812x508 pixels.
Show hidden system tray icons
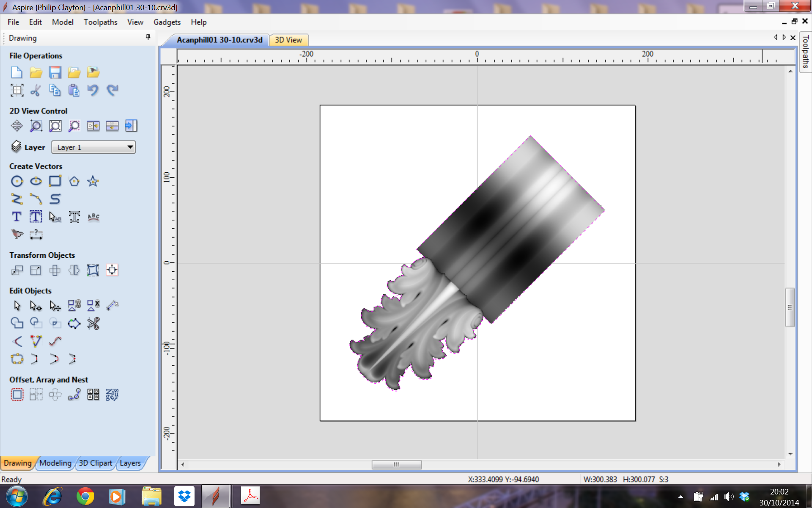[680, 497]
